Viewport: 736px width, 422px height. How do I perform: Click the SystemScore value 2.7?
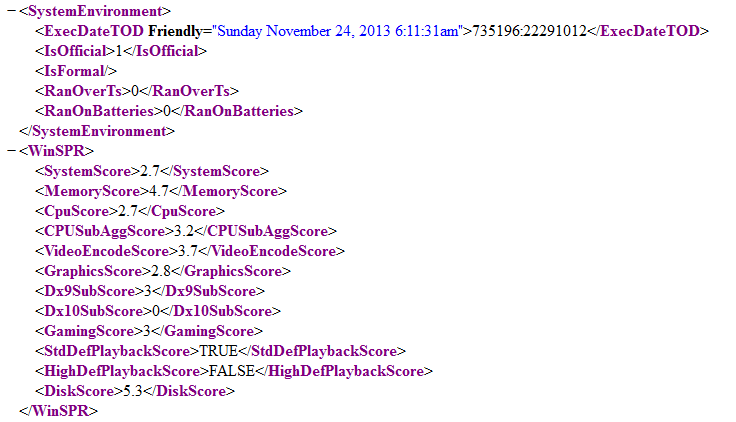[150, 171]
